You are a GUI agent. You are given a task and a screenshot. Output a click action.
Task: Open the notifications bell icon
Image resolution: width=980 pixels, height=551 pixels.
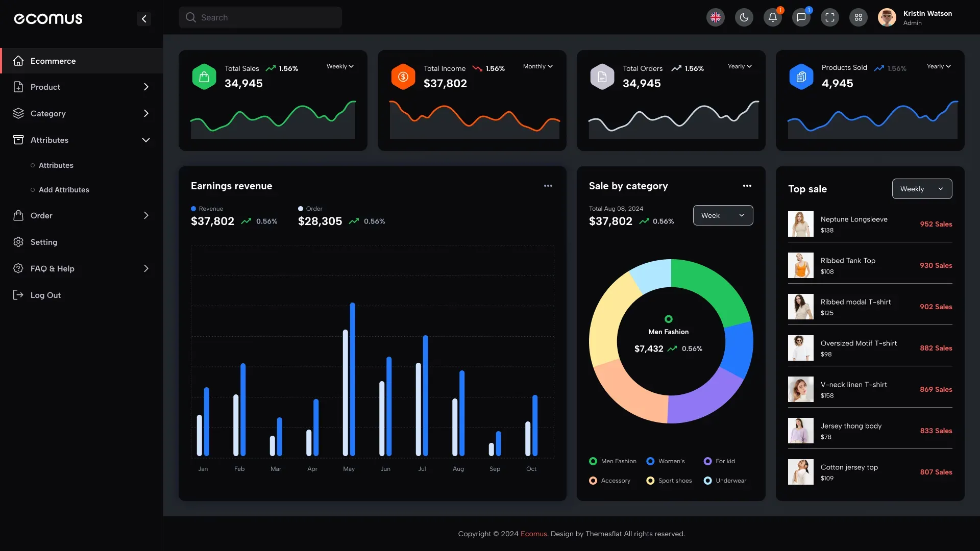pos(773,17)
